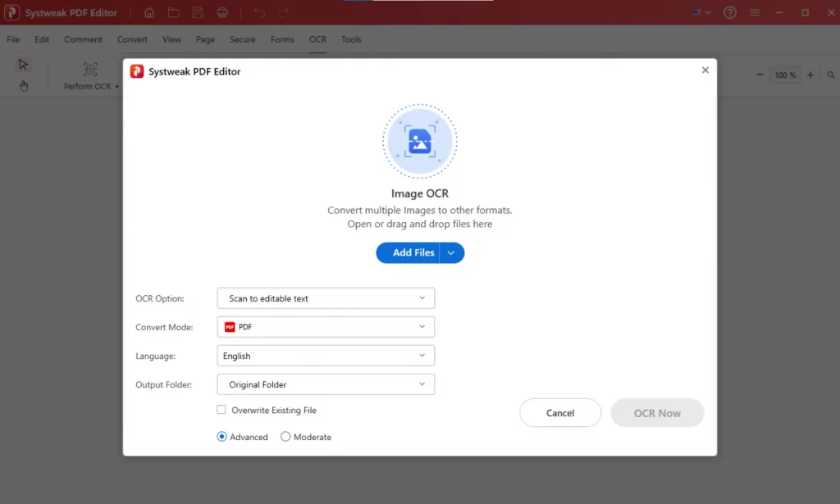Image resolution: width=840 pixels, height=504 pixels.
Task: Click the Perform OCR toolbar icon
Action: (90, 69)
